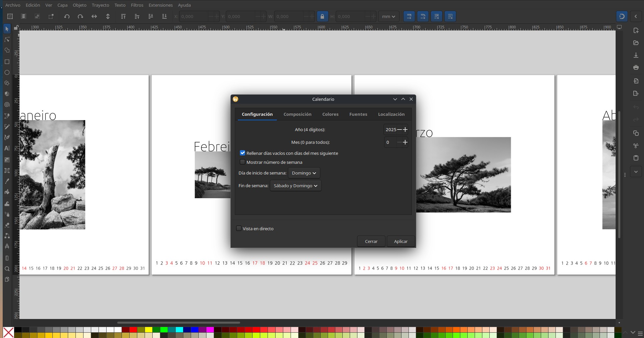Select the Zoom magnifier tool
Viewport: 644px width, 338px height.
click(x=7, y=269)
